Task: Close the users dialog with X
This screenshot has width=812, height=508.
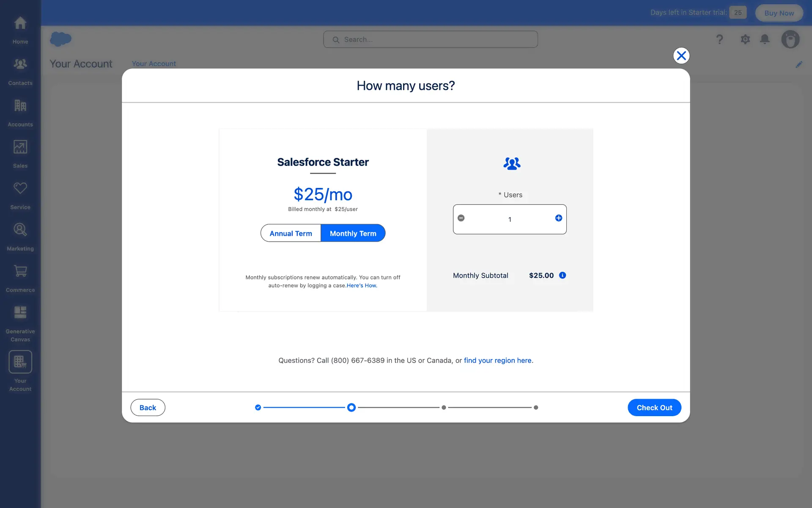Action: click(681, 55)
